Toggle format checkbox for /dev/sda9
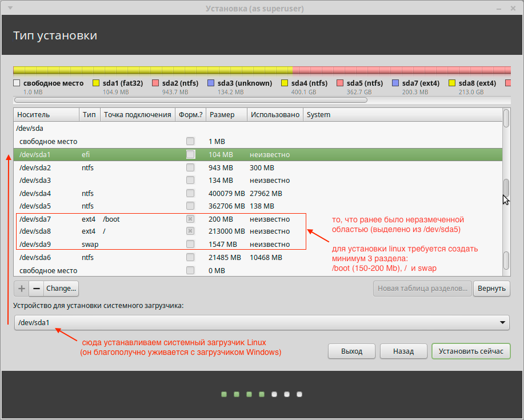524x420 pixels. (190, 244)
